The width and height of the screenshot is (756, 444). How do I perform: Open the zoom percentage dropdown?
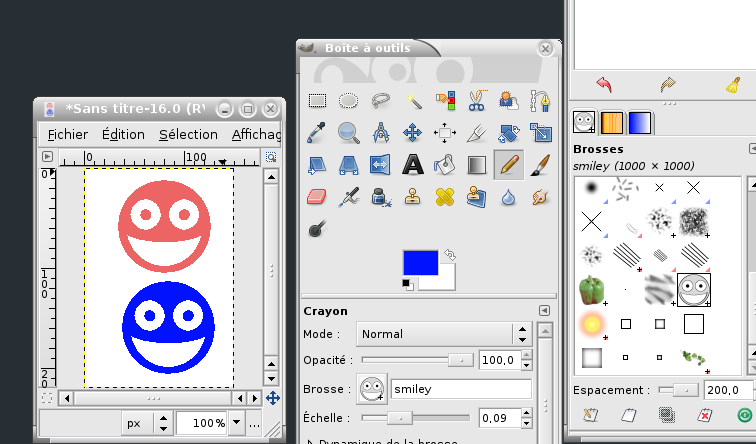[x=237, y=423]
